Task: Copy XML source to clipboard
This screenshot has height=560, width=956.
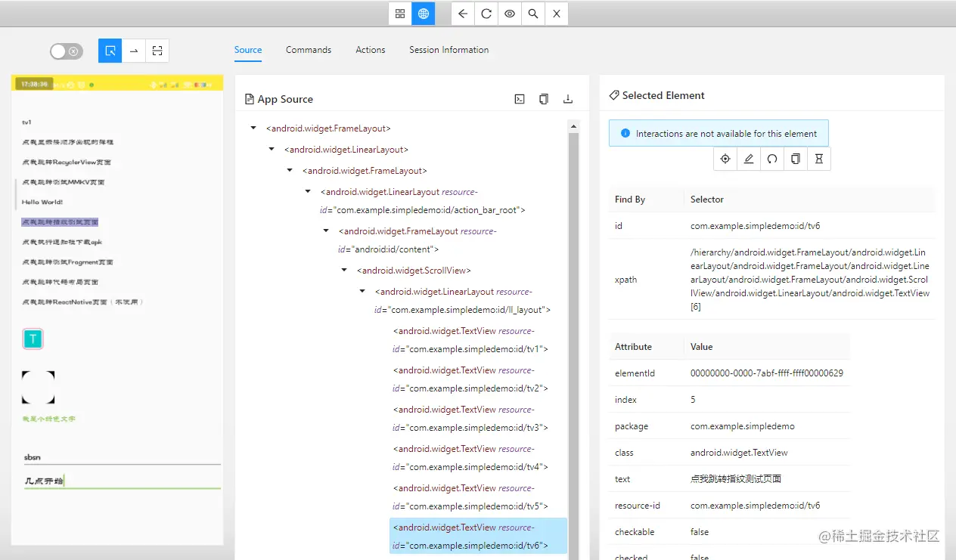Action: coord(544,99)
